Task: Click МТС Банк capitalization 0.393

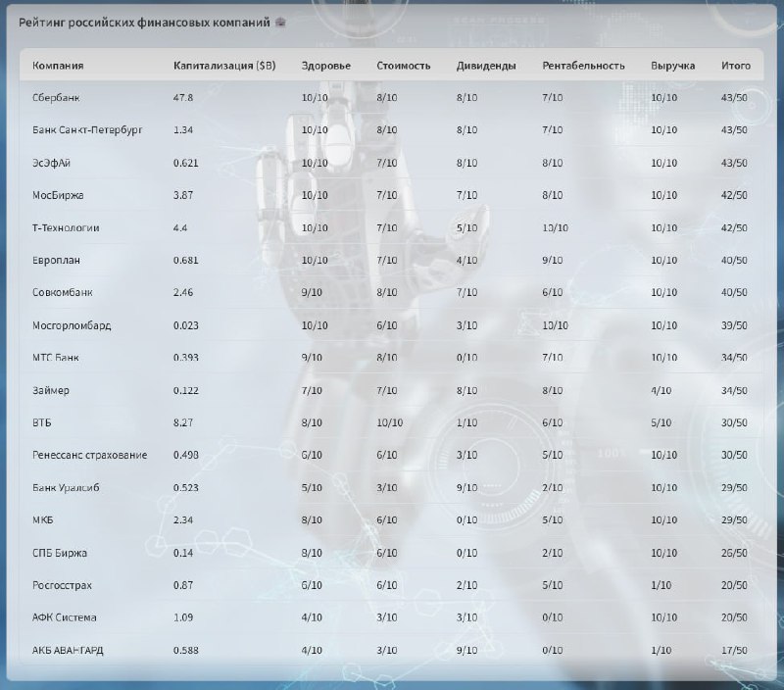Action: coord(186,358)
